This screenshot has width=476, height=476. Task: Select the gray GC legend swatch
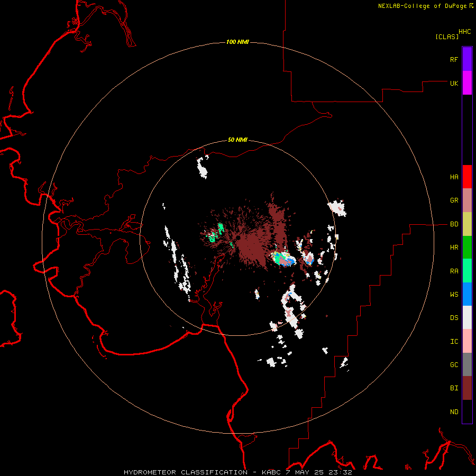(x=467, y=364)
